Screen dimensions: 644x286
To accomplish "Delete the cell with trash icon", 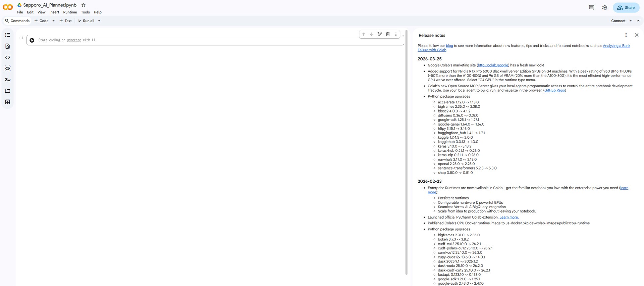I will pos(388,34).
